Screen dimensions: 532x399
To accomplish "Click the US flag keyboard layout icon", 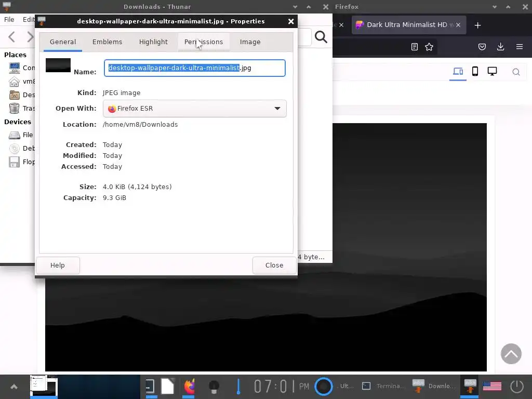I will tap(492, 387).
